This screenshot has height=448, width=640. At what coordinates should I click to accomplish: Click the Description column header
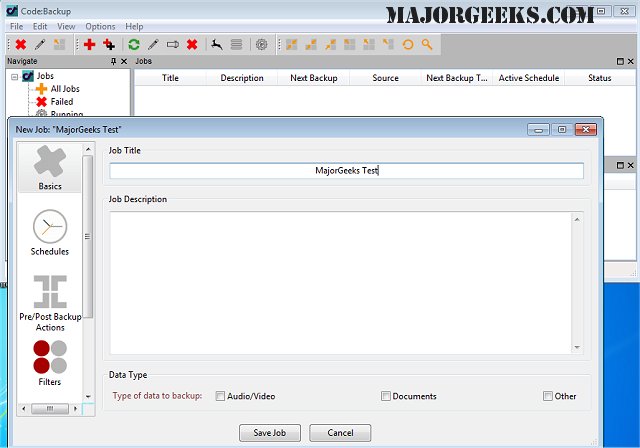(x=242, y=78)
